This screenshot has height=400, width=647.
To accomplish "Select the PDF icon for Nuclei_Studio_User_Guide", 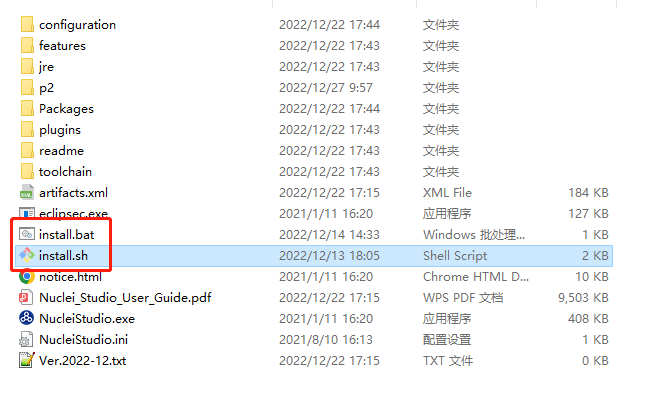I will (27, 297).
